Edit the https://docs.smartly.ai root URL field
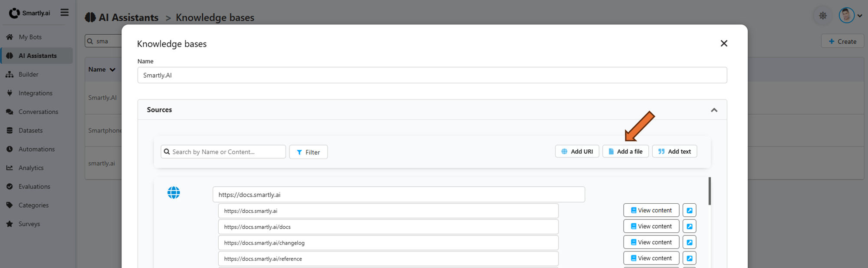The height and width of the screenshot is (268, 868). tap(398, 195)
